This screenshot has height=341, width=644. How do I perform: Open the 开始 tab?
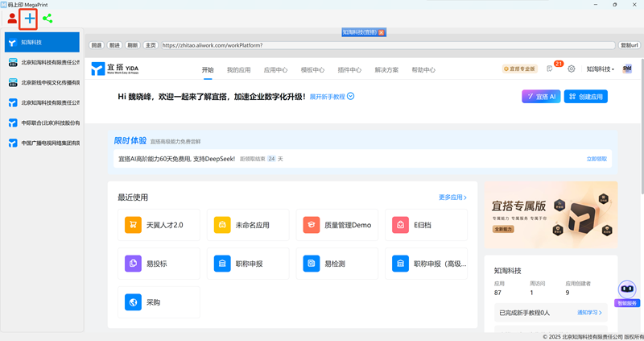tap(208, 69)
